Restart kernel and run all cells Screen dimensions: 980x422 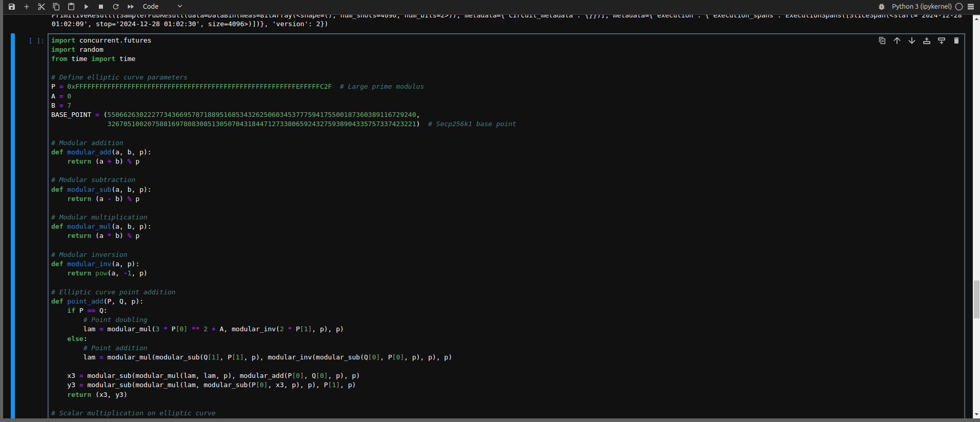pos(131,7)
